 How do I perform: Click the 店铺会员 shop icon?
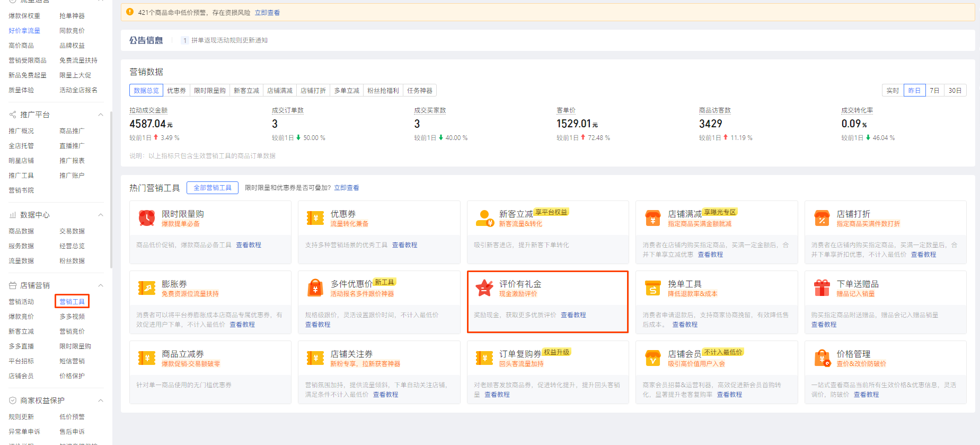[652, 358]
